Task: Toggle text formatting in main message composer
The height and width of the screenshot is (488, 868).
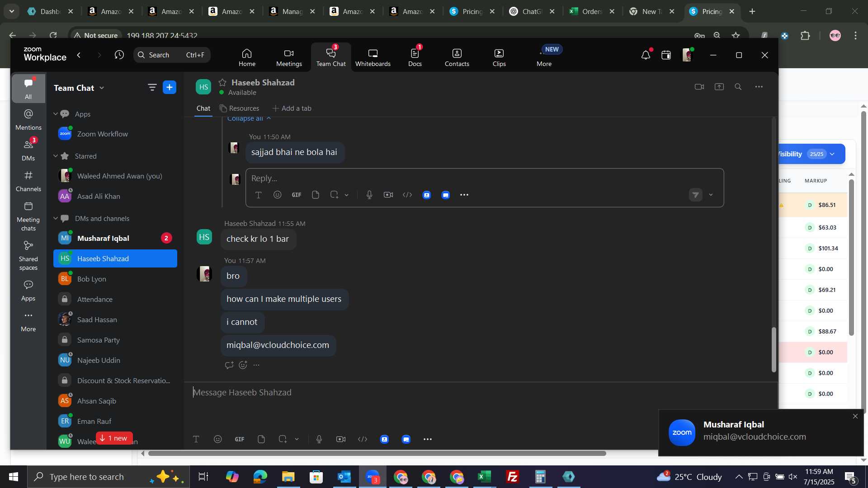Action: pyautogui.click(x=196, y=439)
